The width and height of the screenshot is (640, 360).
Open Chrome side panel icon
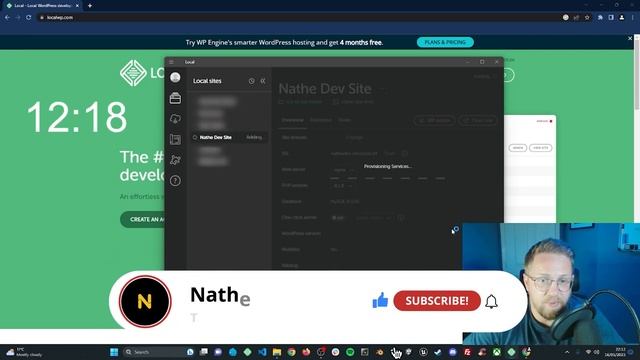tap(611, 18)
